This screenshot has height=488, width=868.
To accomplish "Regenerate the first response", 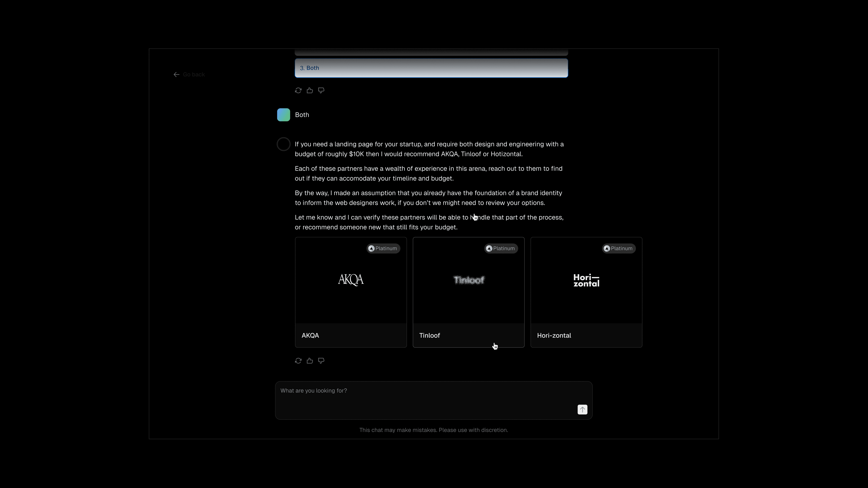I will [298, 90].
